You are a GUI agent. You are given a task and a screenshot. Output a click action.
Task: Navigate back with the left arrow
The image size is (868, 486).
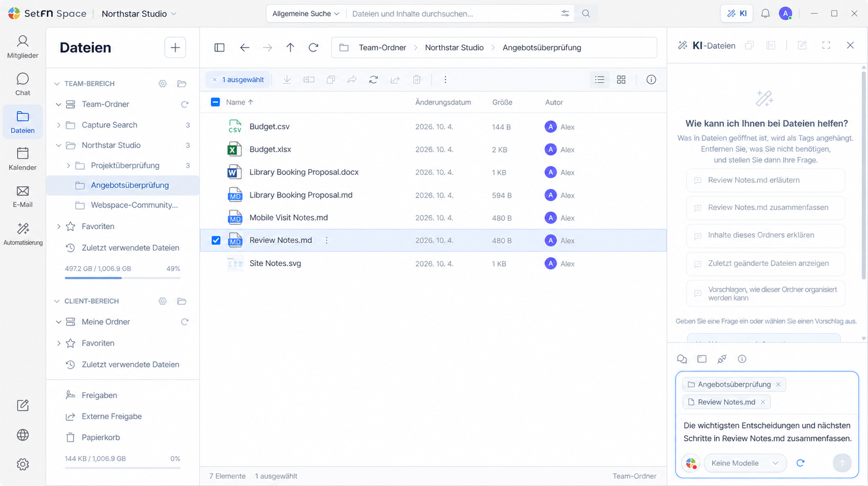(244, 48)
